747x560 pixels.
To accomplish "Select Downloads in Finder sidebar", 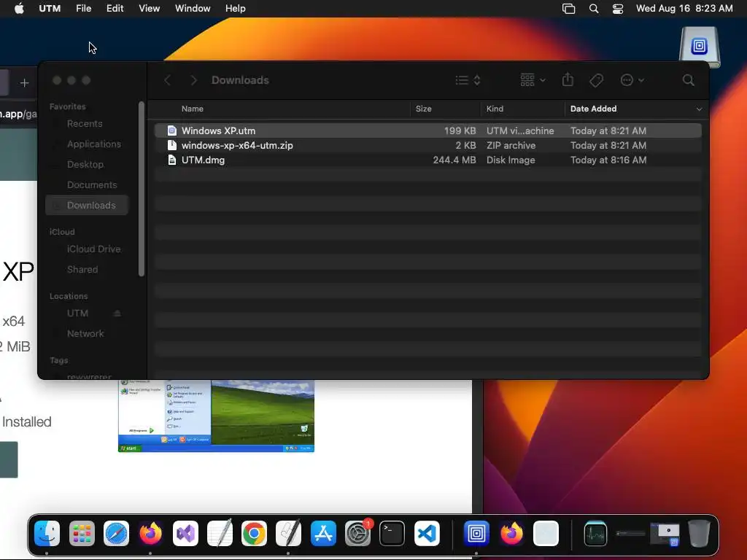I will tap(88, 205).
